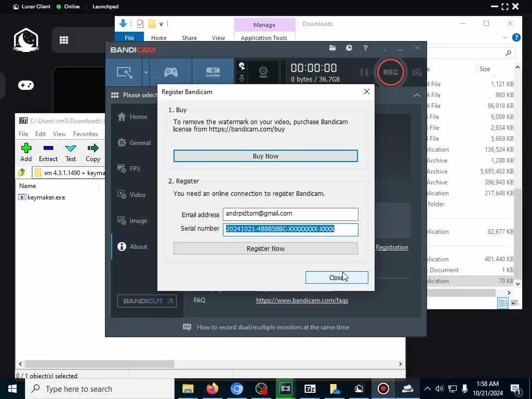Click the Email address input field

(290, 214)
